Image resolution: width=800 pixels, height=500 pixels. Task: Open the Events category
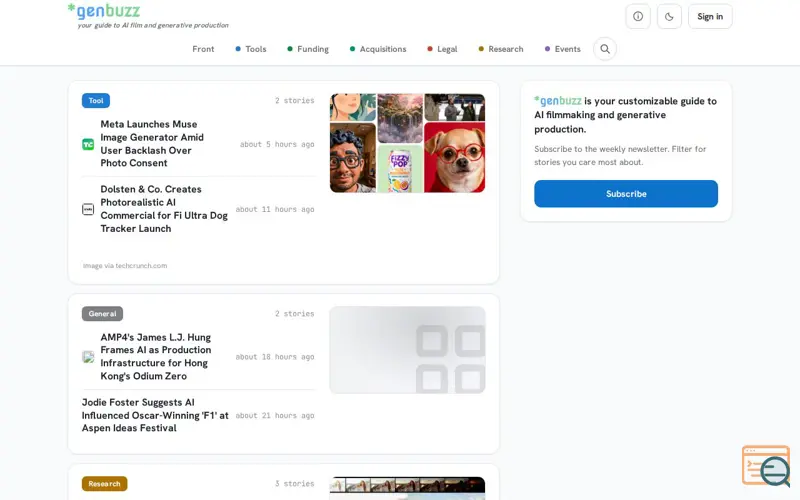(x=563, y=49)
